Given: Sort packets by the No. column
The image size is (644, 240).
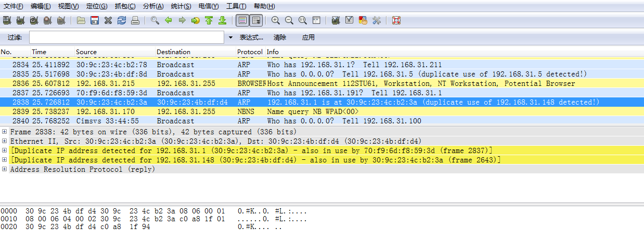Looking at the screenshot, I should pos(15,52).
